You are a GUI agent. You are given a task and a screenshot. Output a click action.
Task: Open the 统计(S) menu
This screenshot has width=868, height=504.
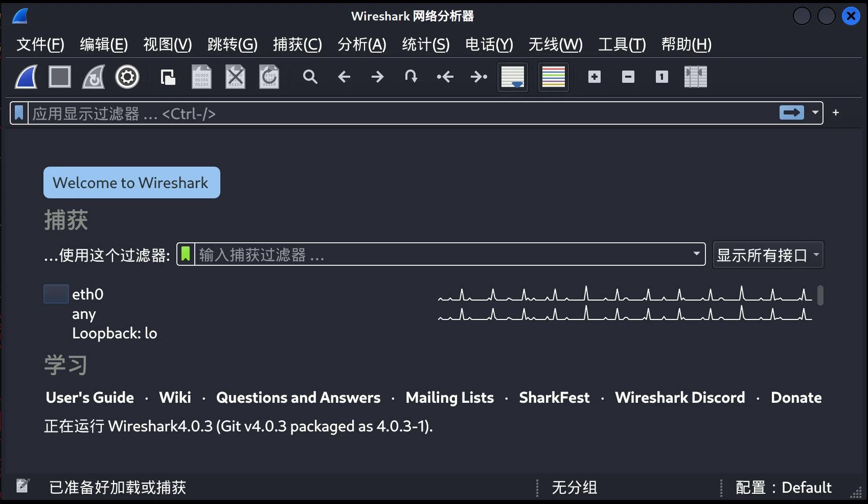426,44
